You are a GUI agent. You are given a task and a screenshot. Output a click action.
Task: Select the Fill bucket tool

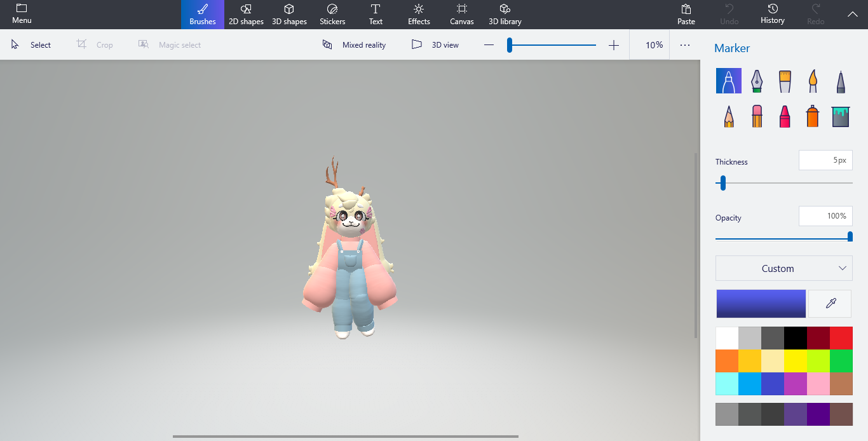pos(841,116)
